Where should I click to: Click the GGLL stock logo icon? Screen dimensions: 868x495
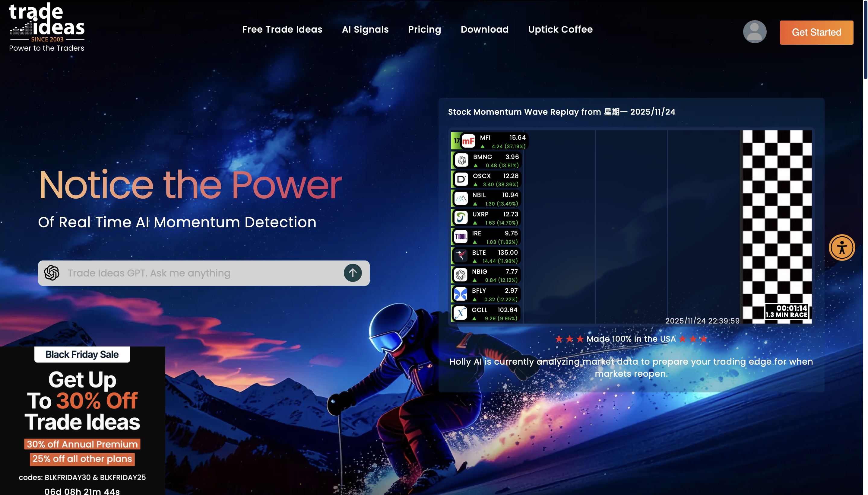460,313
